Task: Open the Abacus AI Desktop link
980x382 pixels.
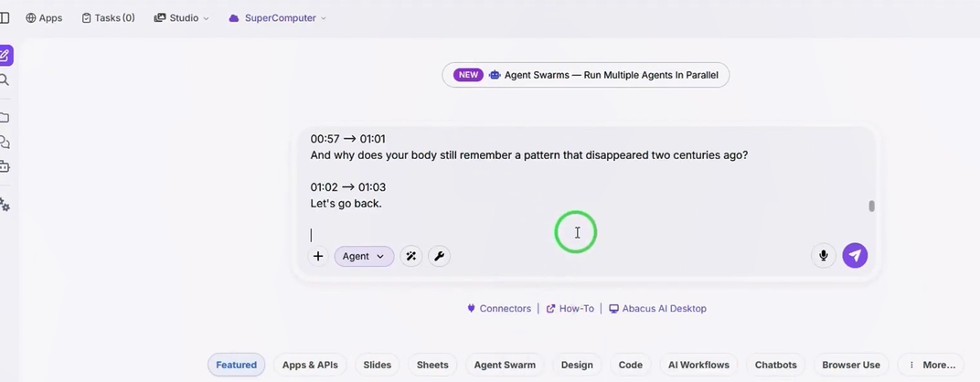Action: point(657,309)
